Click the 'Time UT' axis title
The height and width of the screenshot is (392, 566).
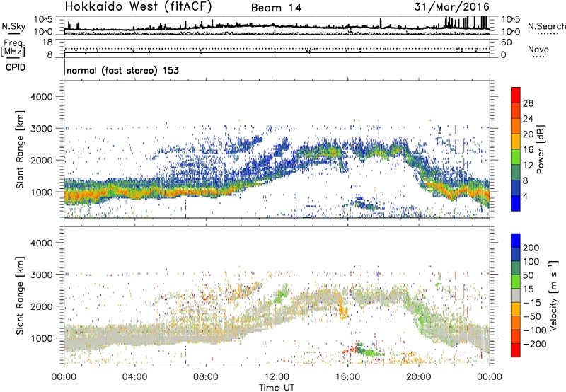click(277, 388)
